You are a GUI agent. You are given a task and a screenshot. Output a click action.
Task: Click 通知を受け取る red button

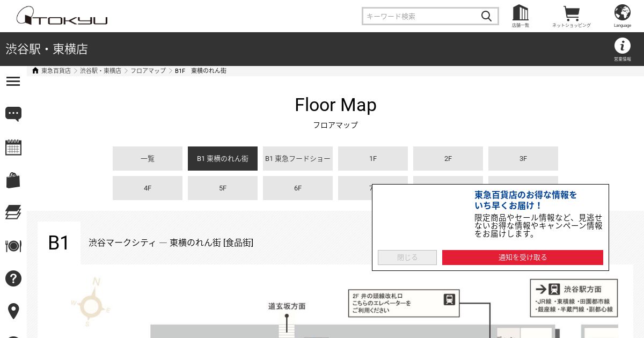click(x=523, y=258)
